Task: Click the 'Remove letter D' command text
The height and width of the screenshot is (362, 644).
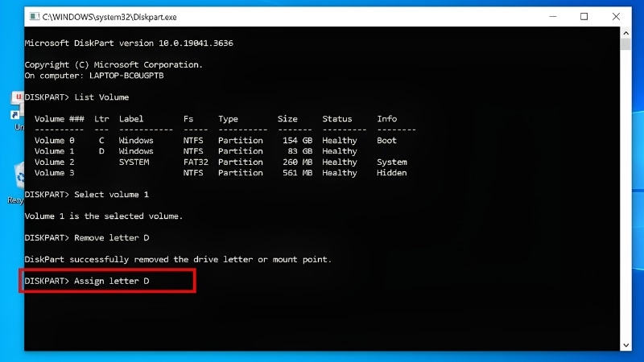Action: click(x=111, y=238)
